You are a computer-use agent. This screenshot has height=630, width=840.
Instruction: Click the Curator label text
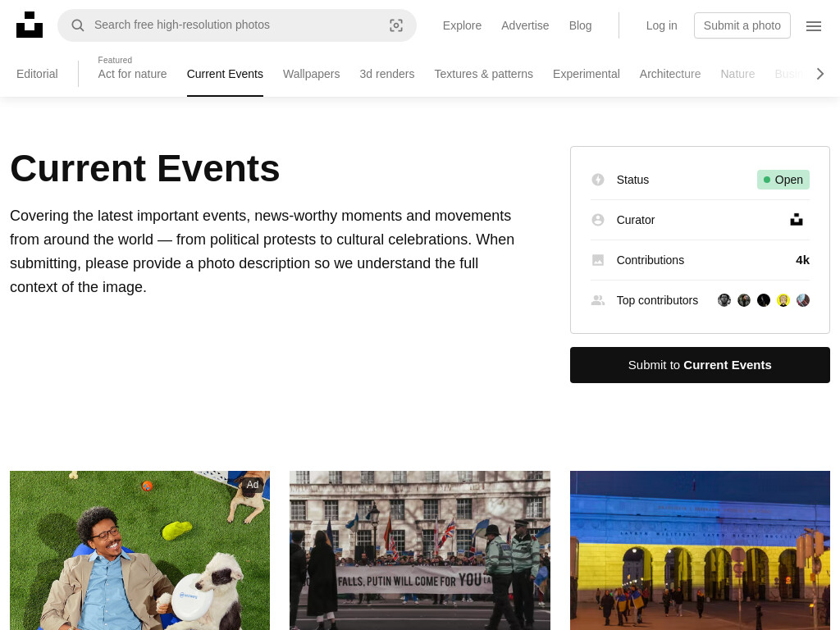[636, 220]
